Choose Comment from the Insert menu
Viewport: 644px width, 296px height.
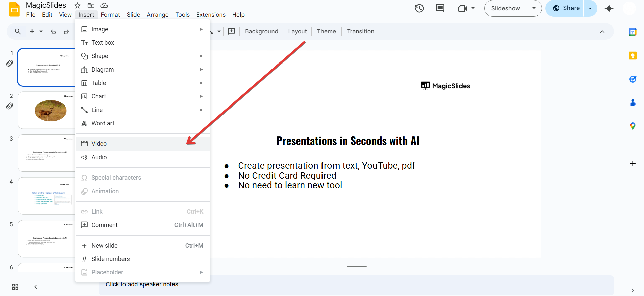[143, 225]
